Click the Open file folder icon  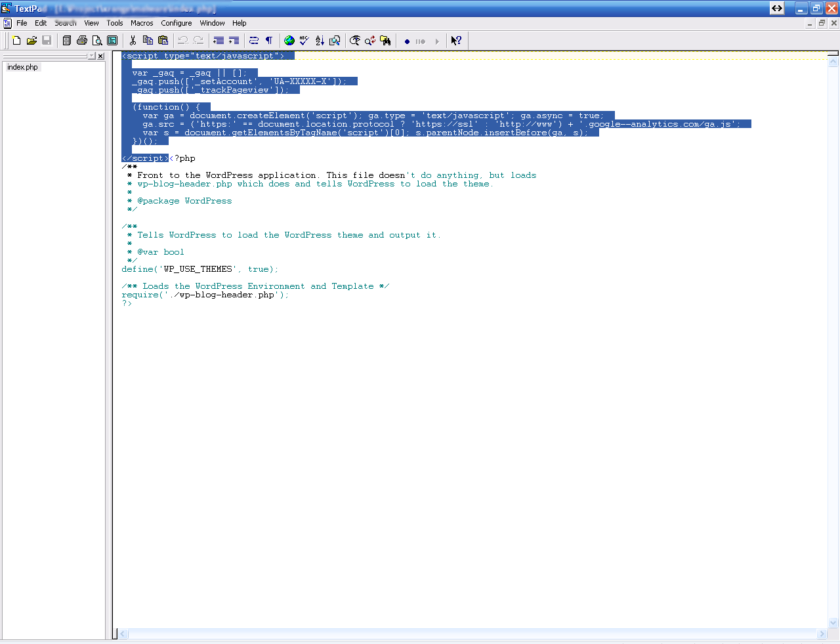pyautogui.click(x=31, y=41)
